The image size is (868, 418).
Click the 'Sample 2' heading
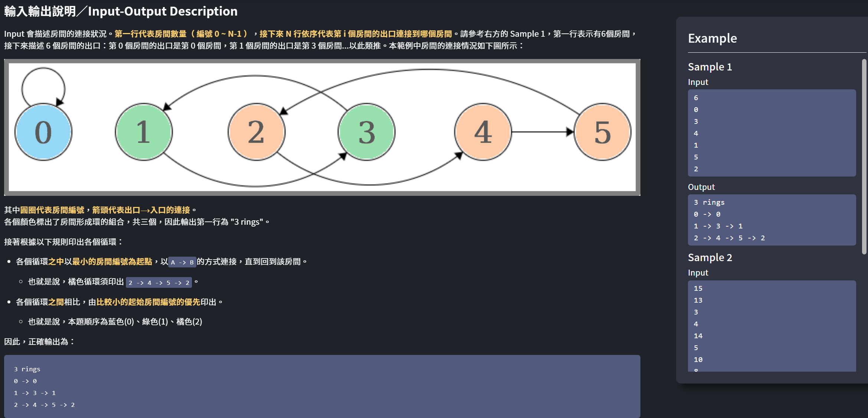coord(710,257)
